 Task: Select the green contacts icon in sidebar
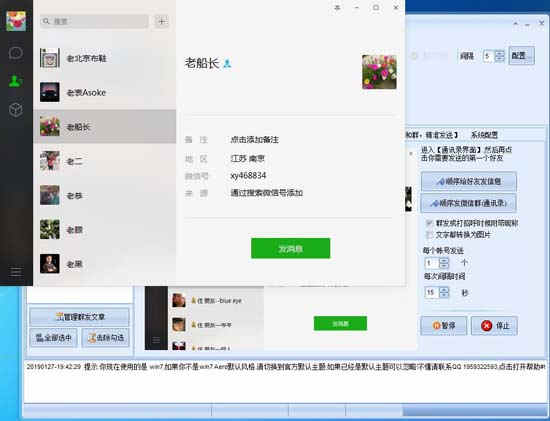(16, 81)
